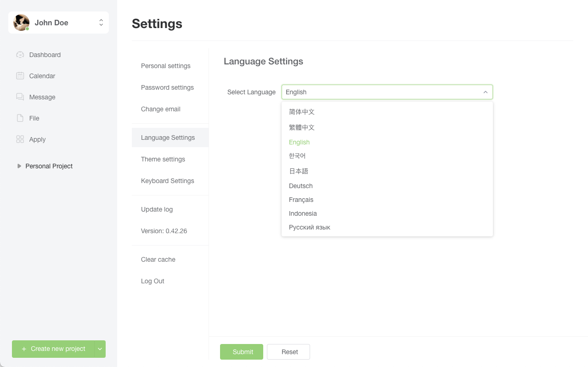
Task: Click Log Out in settings menu
Action: (x=170, y=281)
